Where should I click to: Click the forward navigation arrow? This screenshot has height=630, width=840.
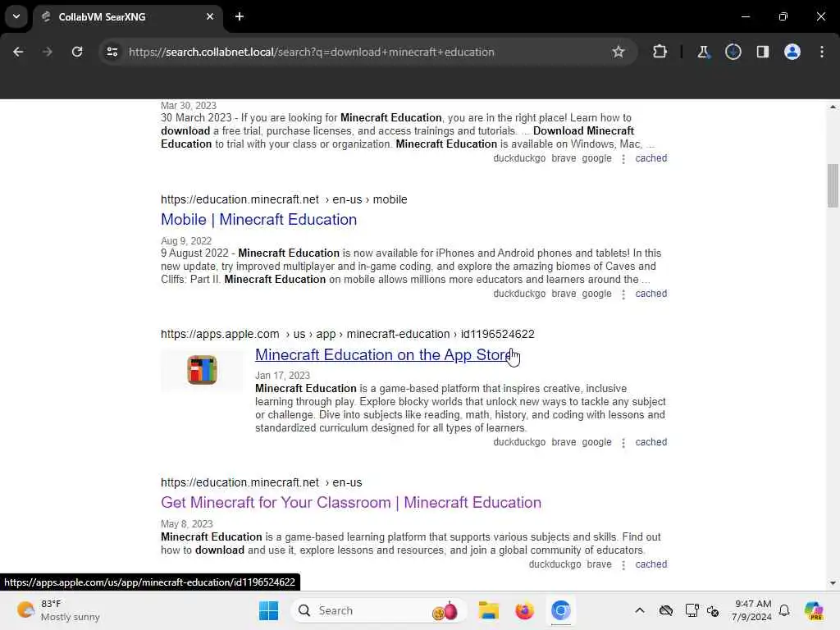[47, 52]
